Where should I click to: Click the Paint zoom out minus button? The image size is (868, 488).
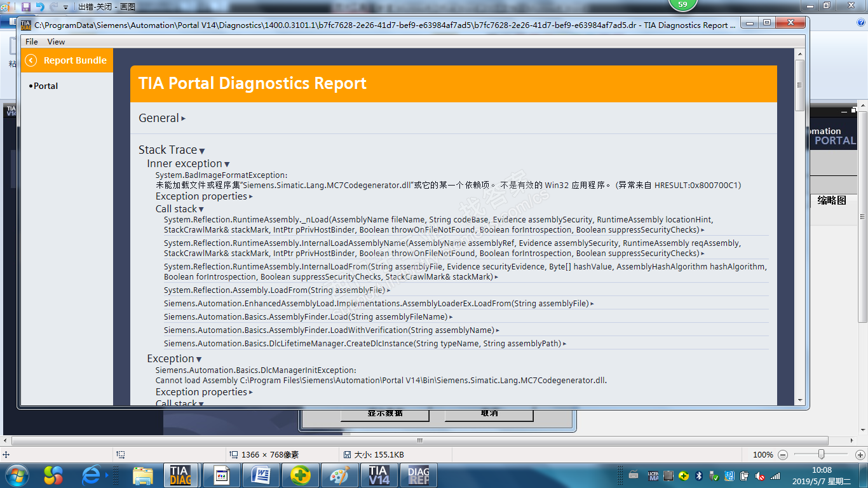coord(783,455)
